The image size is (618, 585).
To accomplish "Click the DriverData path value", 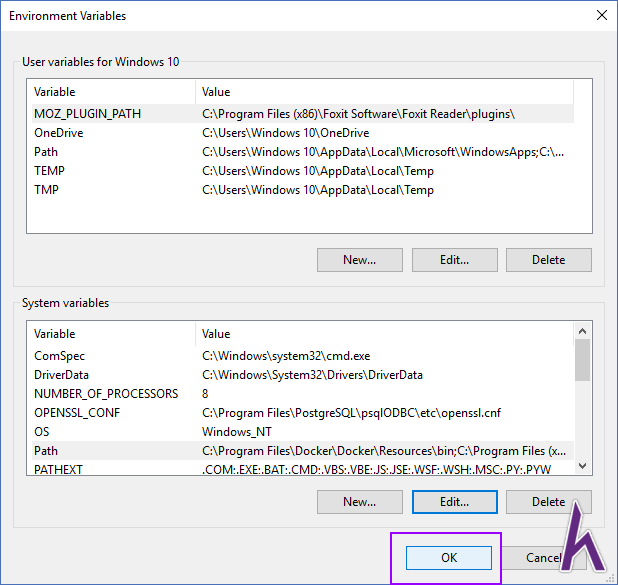I will pos(312,374).
